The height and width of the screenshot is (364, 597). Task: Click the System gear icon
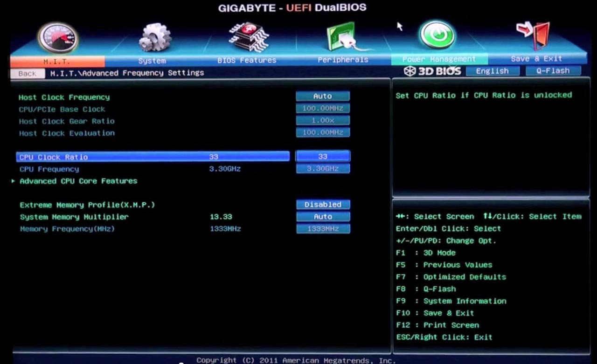coord(155,38)
